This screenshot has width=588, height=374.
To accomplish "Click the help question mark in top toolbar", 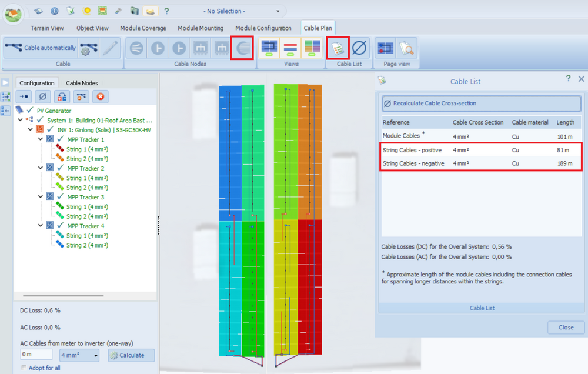I will click(166, 11).
